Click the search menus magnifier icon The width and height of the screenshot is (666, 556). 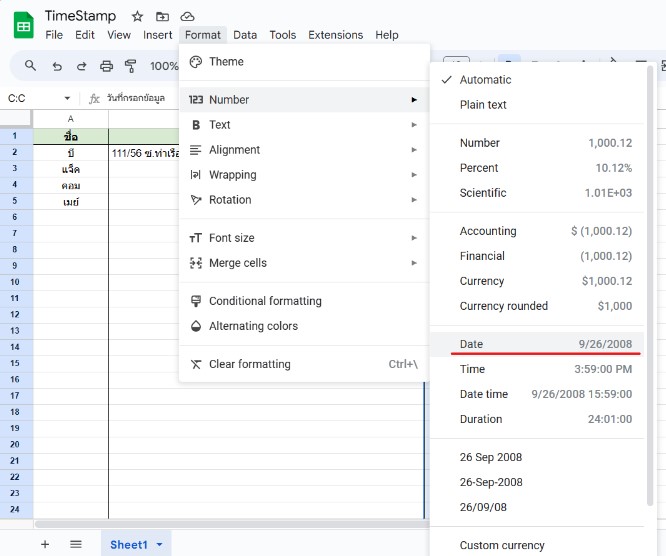pyautogui.click(x=30, y=65)
